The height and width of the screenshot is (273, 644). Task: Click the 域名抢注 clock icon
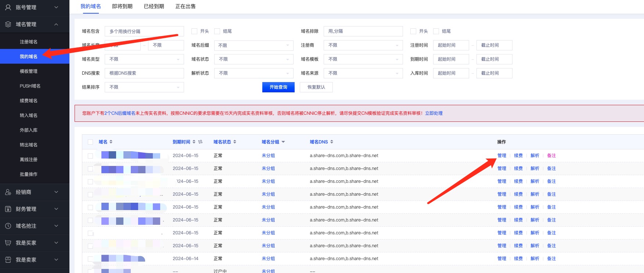tap(8, 226)
